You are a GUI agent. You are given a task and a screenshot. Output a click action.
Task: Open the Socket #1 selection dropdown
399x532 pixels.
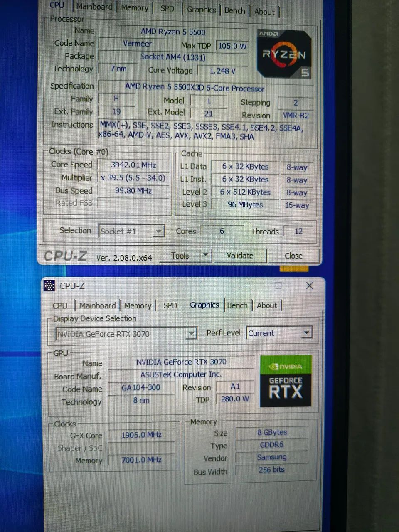tap(132, 231)
